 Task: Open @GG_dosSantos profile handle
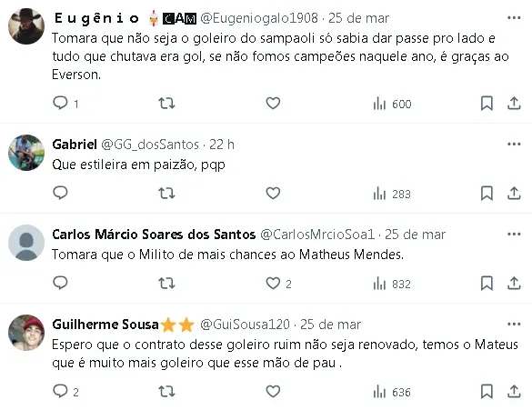[x=150, y=145]
